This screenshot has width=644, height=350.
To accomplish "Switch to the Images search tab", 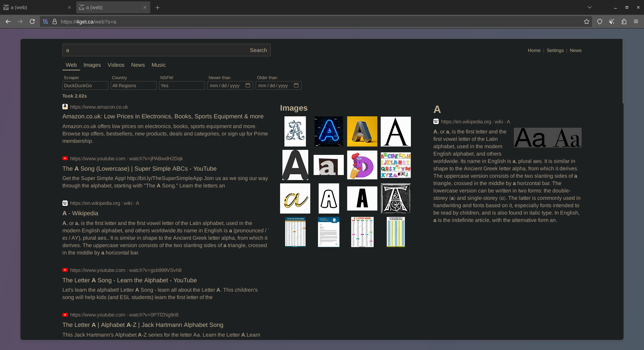I will [x=92, y=65].
